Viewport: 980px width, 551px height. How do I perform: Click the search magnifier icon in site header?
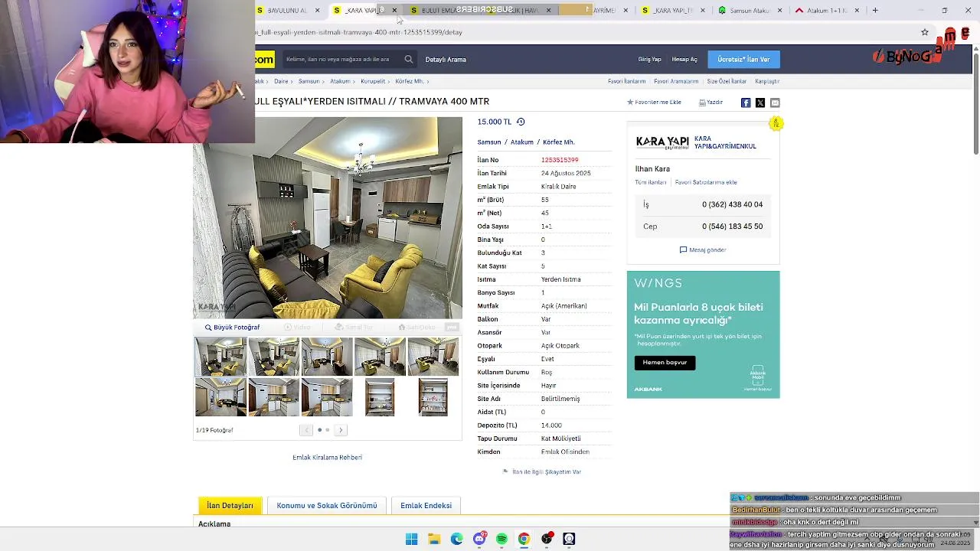pos(409,59)
